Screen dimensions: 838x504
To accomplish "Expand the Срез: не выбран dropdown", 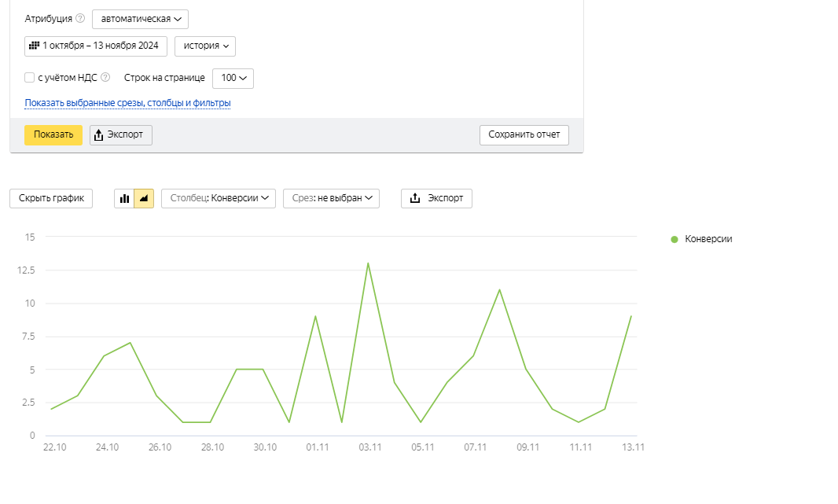I will point(331,199).
